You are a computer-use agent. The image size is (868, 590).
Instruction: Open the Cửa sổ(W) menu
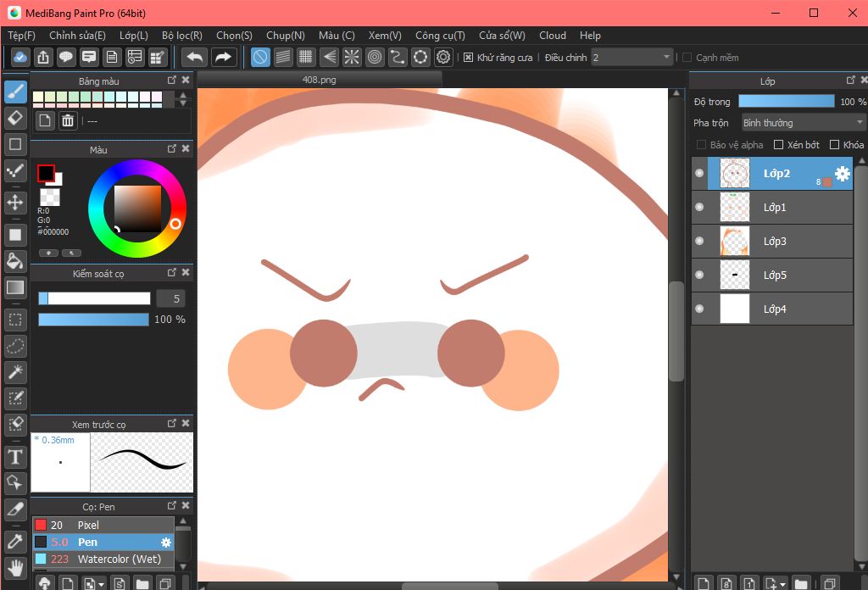click(x=502, y=36)
